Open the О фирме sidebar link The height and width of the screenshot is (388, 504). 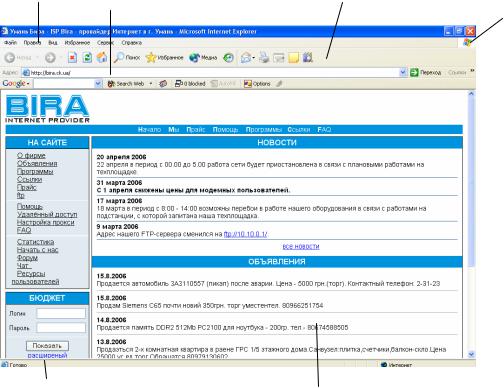point(31,156)
